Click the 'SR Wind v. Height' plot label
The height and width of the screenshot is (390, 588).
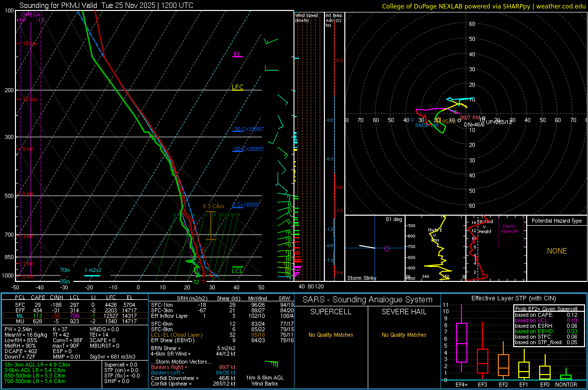tap(484, 227)
